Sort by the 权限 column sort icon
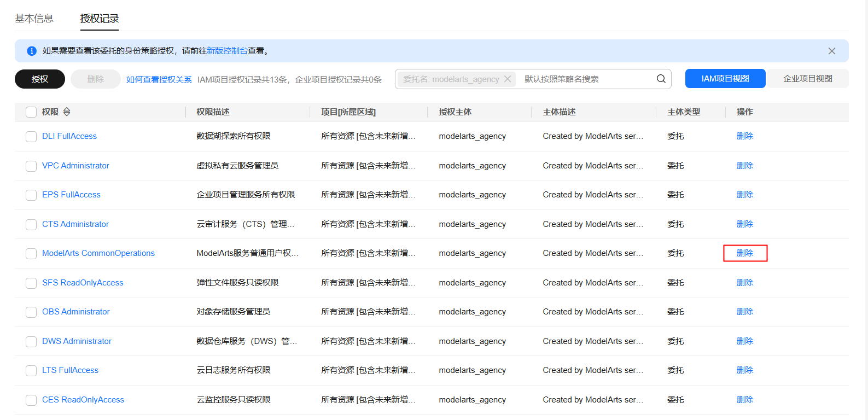Viewport: 868px width, 420px height. 67,112
